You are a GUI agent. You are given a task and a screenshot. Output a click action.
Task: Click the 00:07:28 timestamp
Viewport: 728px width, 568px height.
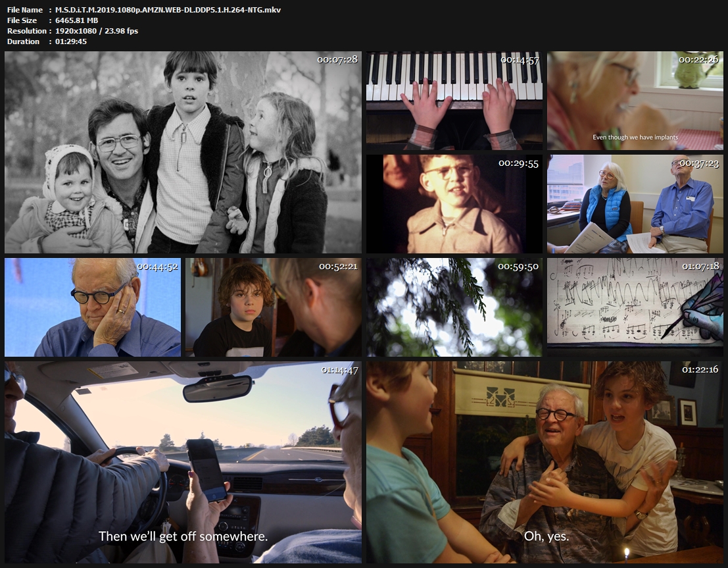pos(337,59)
